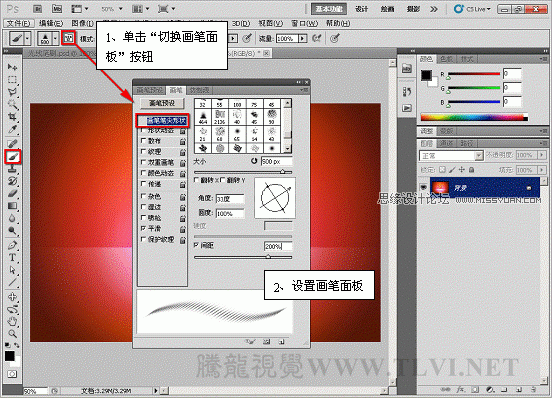This screenshot has height=398, width=552.
Task: Select the Zoom tool
Action: (x=12, y=333)
